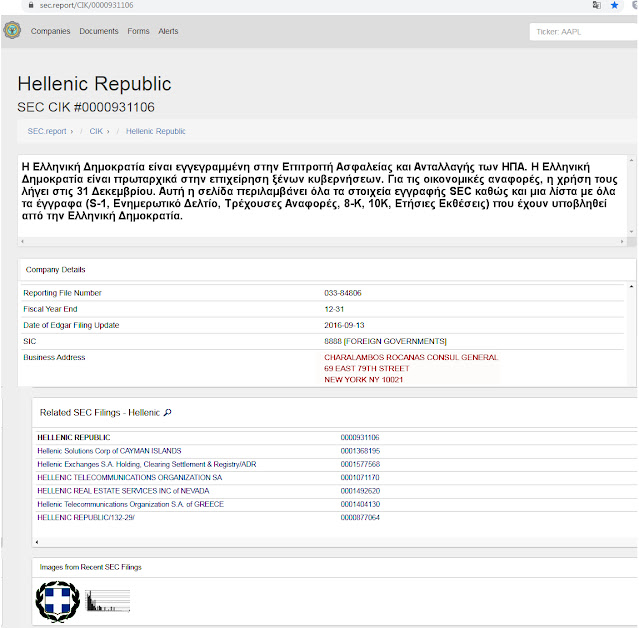Click CIK number 0001368195
The image size is (639, 628).
tap(360, 451)
